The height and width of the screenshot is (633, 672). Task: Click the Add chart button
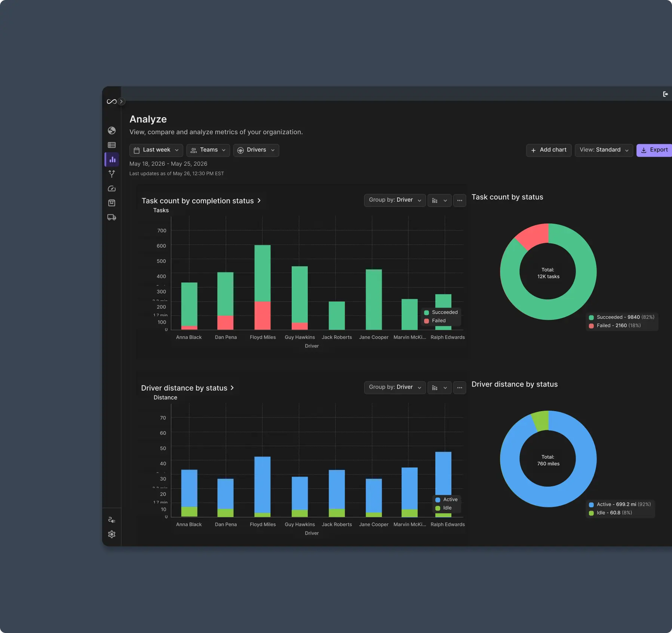(549, 150)
